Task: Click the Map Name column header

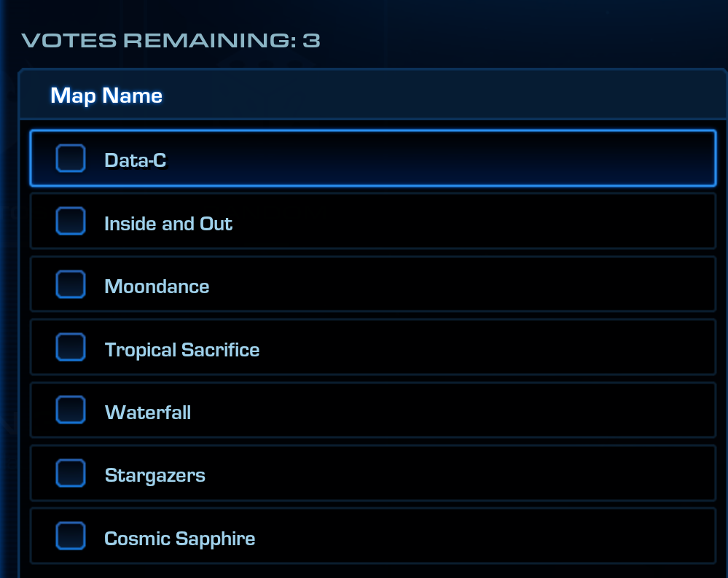Action: pos(106,95)
